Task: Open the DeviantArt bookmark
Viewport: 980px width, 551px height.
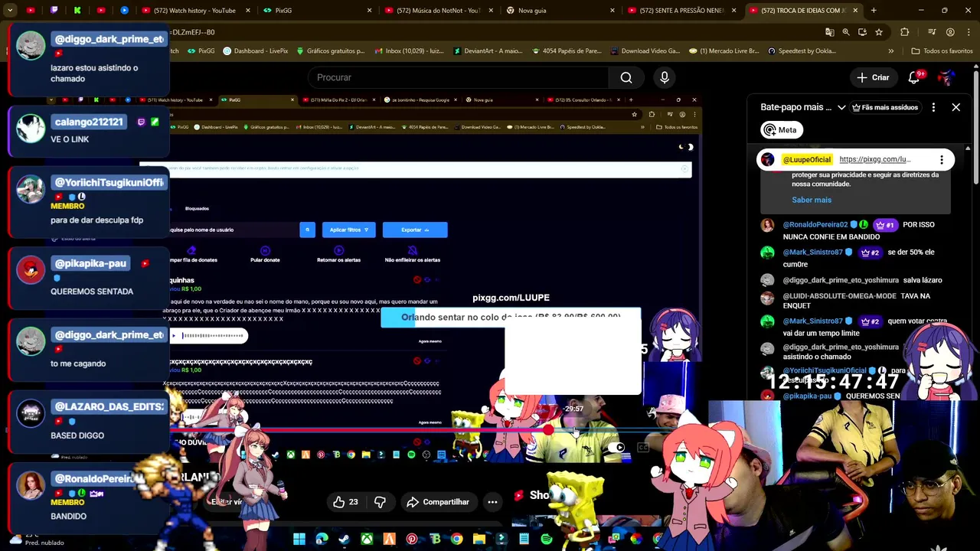Action: click(488, 51)
